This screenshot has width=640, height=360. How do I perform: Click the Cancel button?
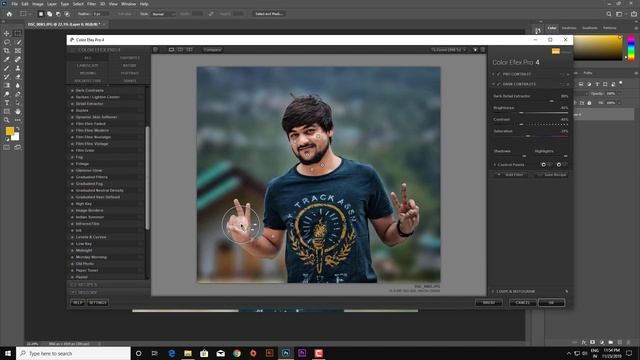(x=522, y=302)
